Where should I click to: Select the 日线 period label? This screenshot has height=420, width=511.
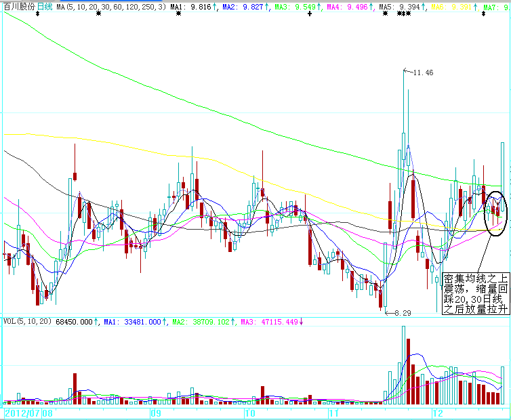45,7
